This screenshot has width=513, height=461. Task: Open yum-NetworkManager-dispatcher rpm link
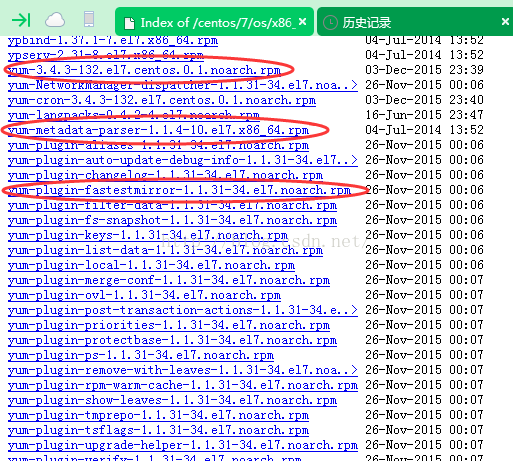click(183, 85)
